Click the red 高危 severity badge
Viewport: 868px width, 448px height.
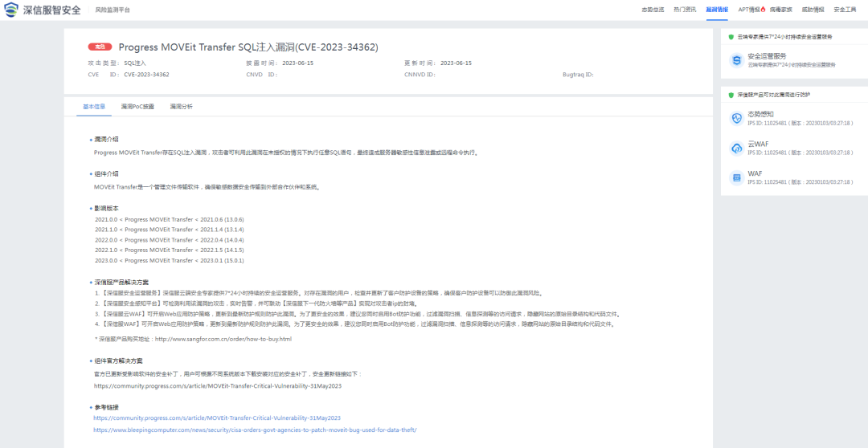(100, 47)
